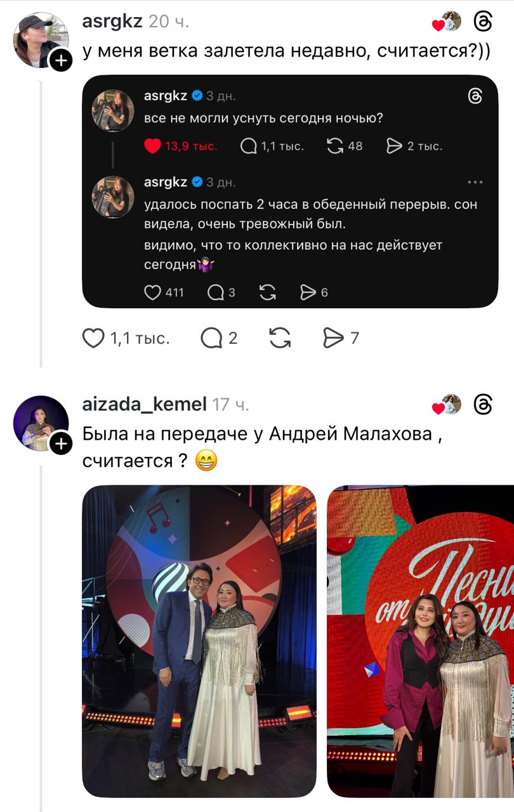This screenshot has height=812, width=514.
Task: Open replies on asrgkz's top post
Action: pyautogui.click(x=211, y=338)
